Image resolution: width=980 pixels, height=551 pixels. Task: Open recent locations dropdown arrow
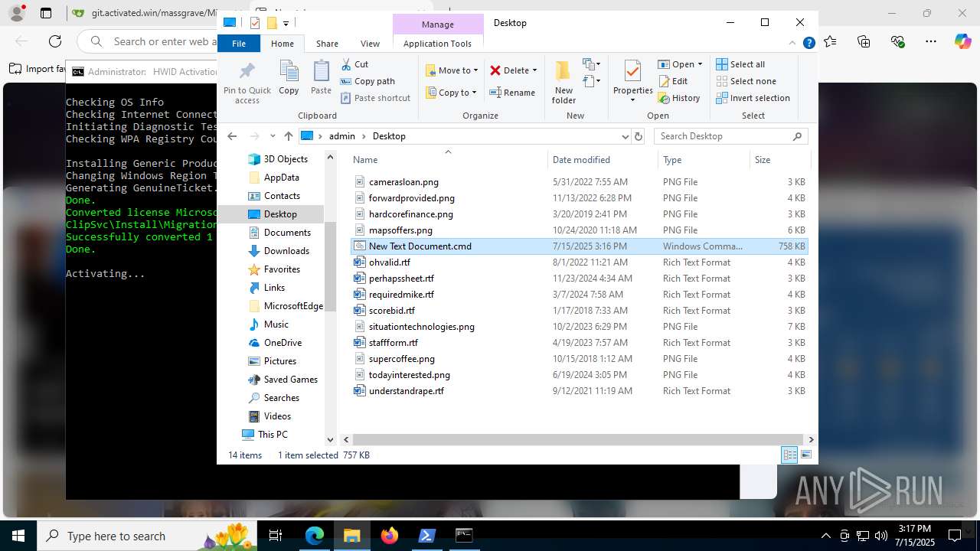coord(273,136)
